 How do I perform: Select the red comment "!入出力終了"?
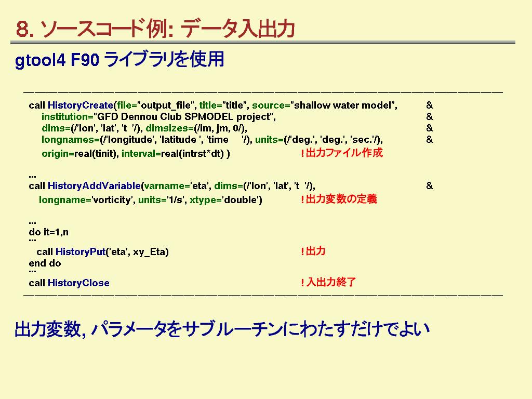328,283
